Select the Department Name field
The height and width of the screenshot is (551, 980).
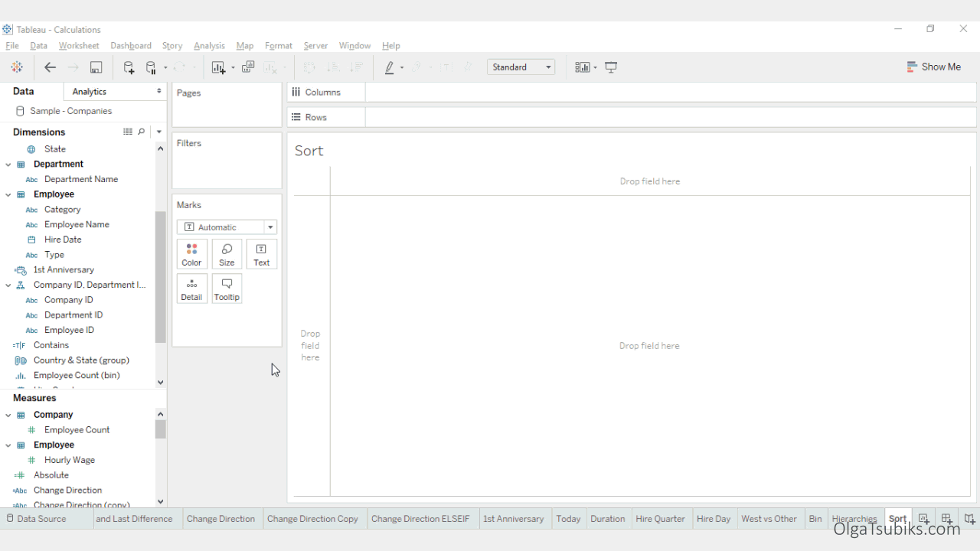(81, 179)
